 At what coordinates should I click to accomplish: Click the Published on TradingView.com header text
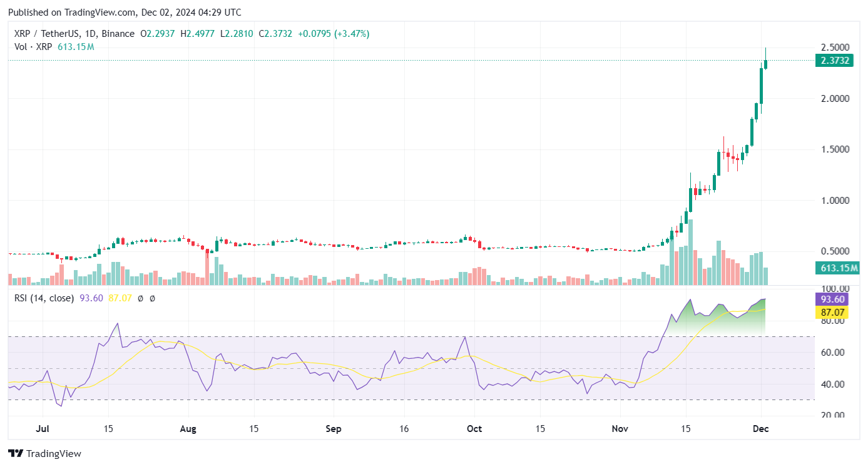[124, 13]
